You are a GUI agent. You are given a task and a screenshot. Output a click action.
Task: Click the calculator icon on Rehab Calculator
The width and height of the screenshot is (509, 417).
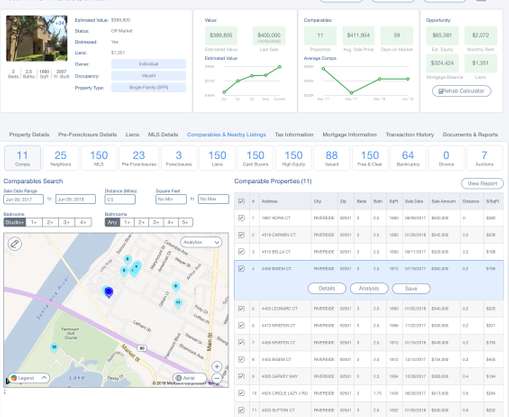440,91
